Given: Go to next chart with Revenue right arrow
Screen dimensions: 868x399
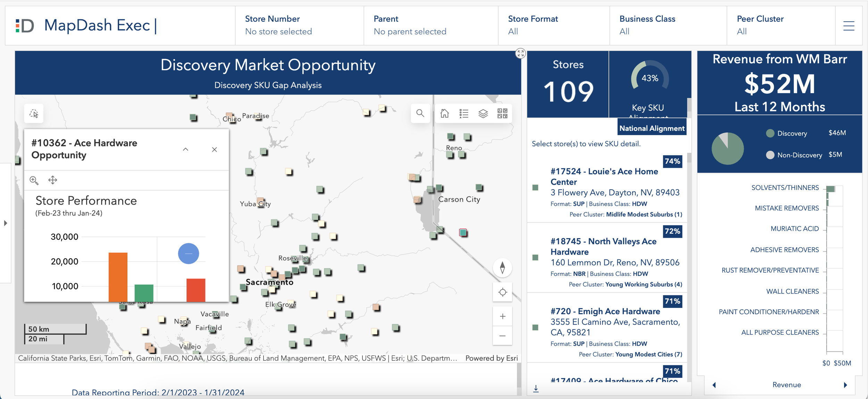Looking at the screenshot, I should [x=845, y=385].
